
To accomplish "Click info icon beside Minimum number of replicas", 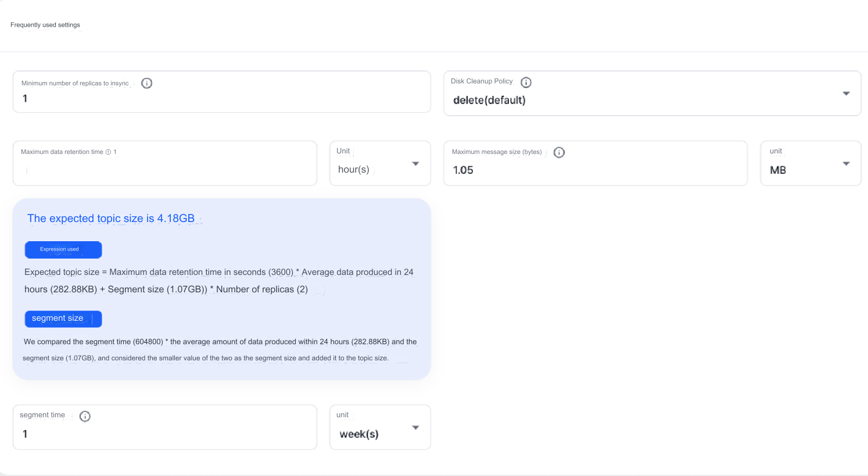I will pos(147,83).
